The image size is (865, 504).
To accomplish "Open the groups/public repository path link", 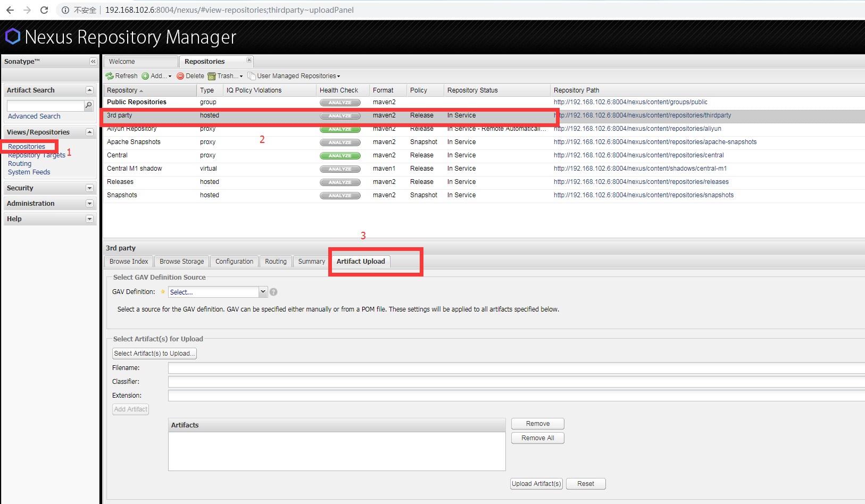I will click(630, 102).
